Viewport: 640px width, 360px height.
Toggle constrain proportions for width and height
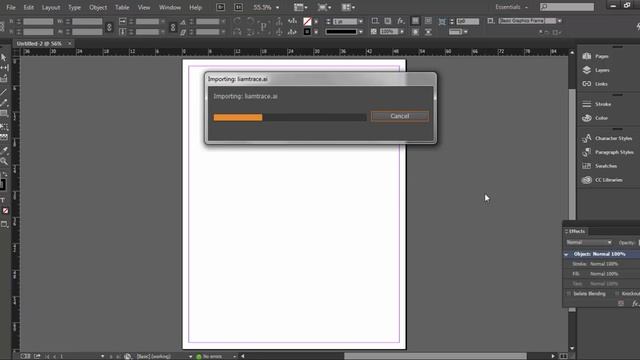point(109,27)
